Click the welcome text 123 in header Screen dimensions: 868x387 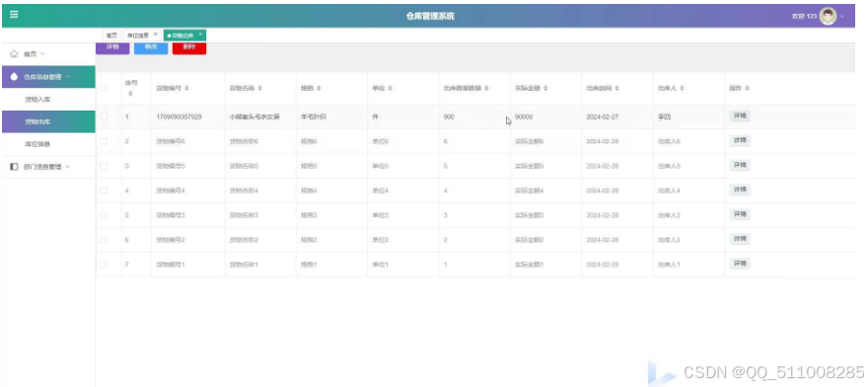point(804,17)
